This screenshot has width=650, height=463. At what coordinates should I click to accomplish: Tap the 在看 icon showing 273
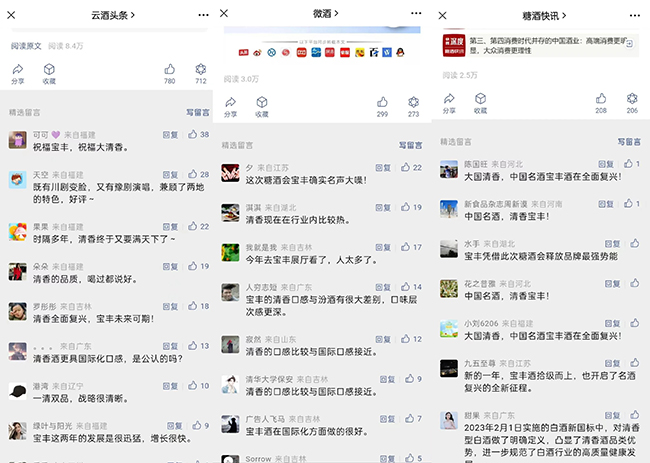413,107
